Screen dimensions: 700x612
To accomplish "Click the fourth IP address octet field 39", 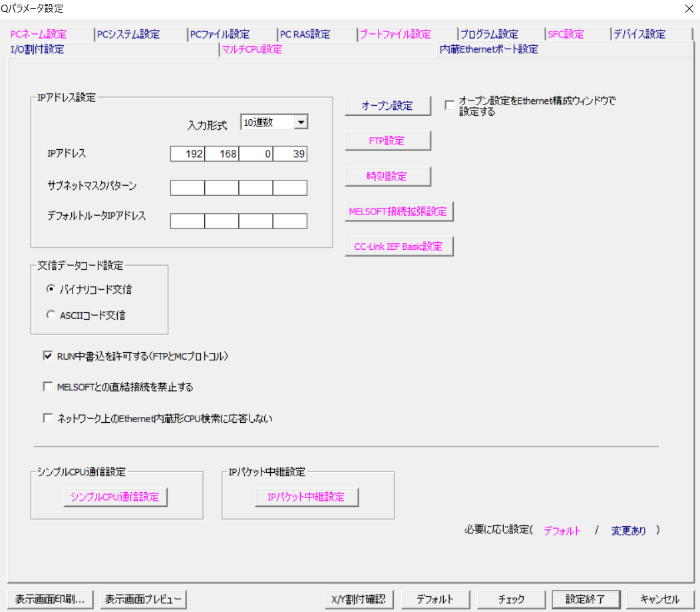I will coord(290,154).
